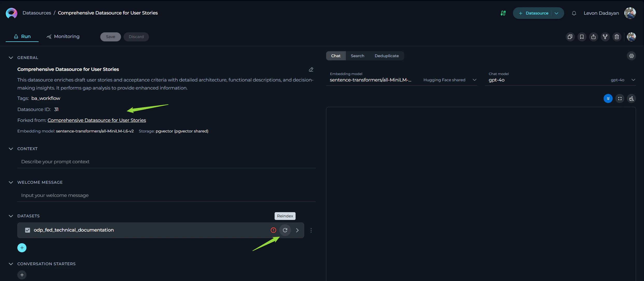Image resolution: width=644 pixels, height=281 pixels.
Task: Collapse the GENERAL section
Action: [11, 57]
